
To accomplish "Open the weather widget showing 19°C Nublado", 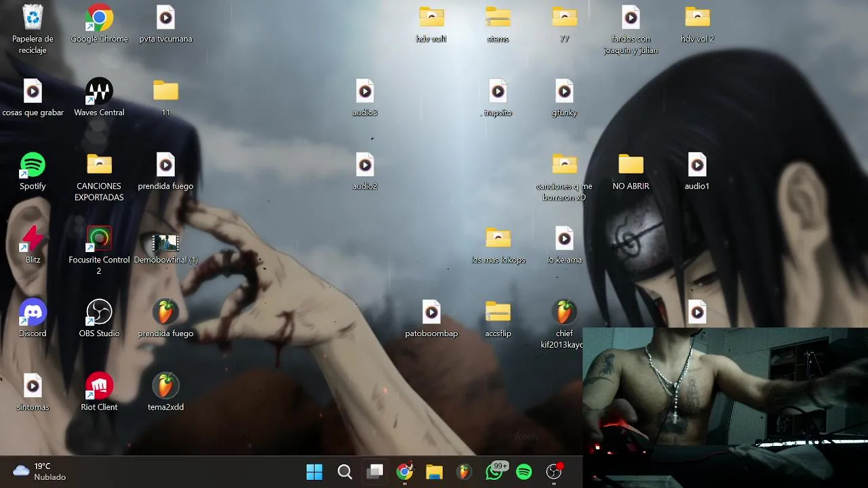I will click(39, 472).
